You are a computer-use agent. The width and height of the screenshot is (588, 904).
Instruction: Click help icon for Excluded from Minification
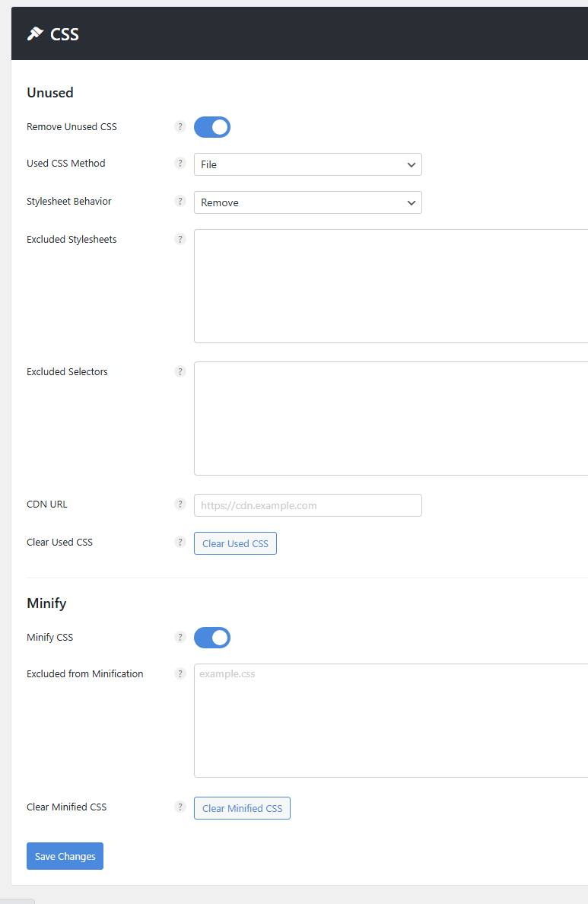(x=180, y=673)
